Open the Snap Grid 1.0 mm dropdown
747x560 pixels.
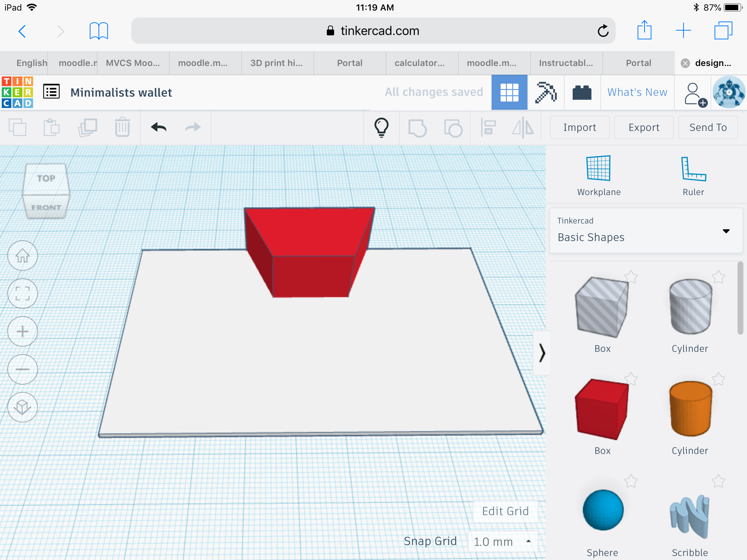pyautogui.click(x=503, y=542)
